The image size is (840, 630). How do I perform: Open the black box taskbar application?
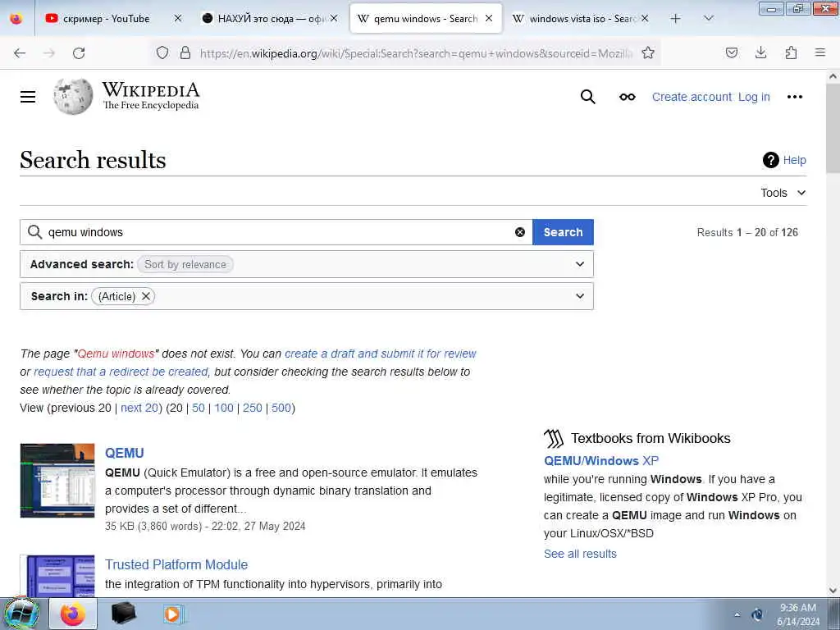123,614
